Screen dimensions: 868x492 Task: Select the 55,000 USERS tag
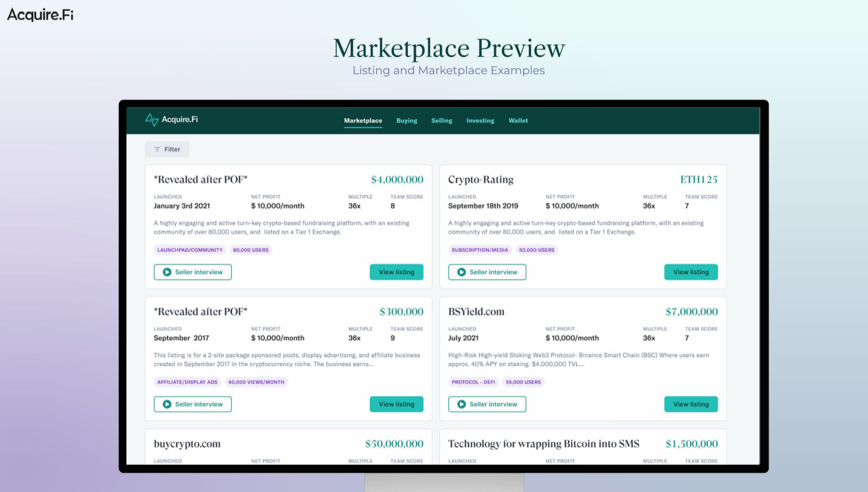pyautogui.click(x=523, y=382)
